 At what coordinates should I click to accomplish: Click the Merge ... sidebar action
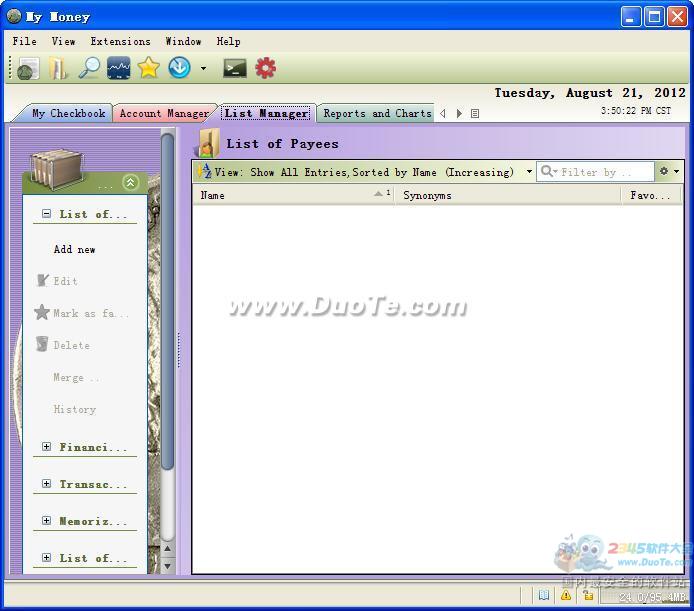pos(76,377)
